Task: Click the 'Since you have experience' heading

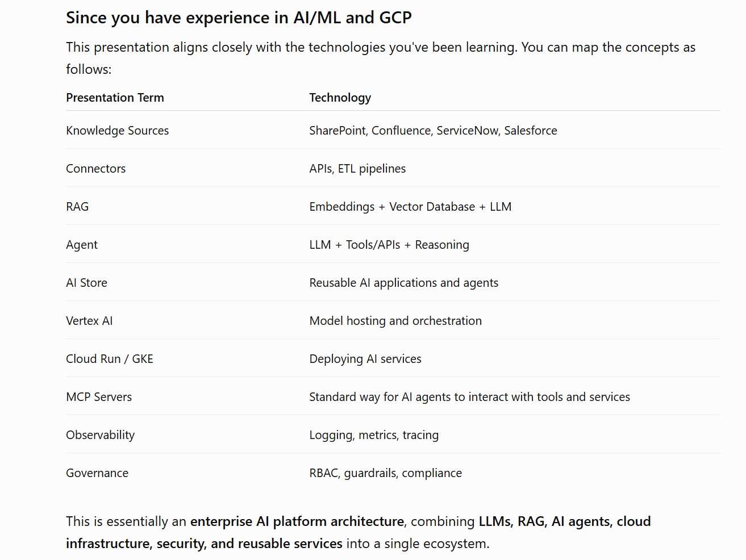Action: [x=239, y=18]
